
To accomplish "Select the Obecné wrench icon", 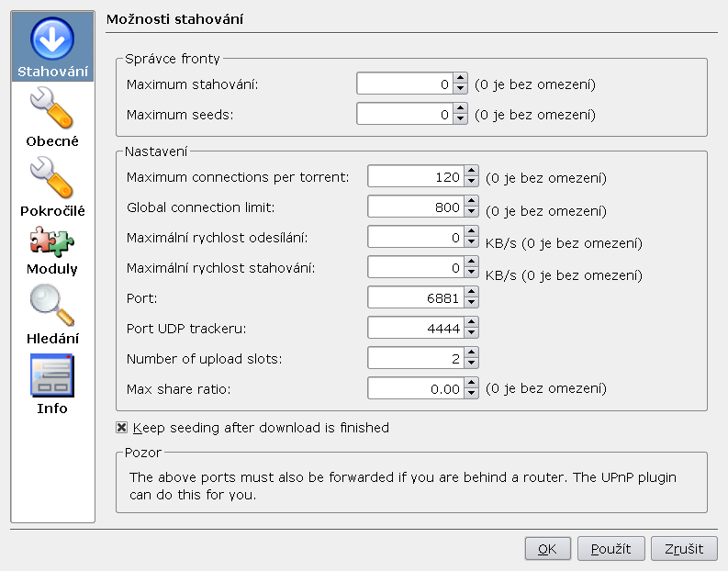I will click(52, 108).
